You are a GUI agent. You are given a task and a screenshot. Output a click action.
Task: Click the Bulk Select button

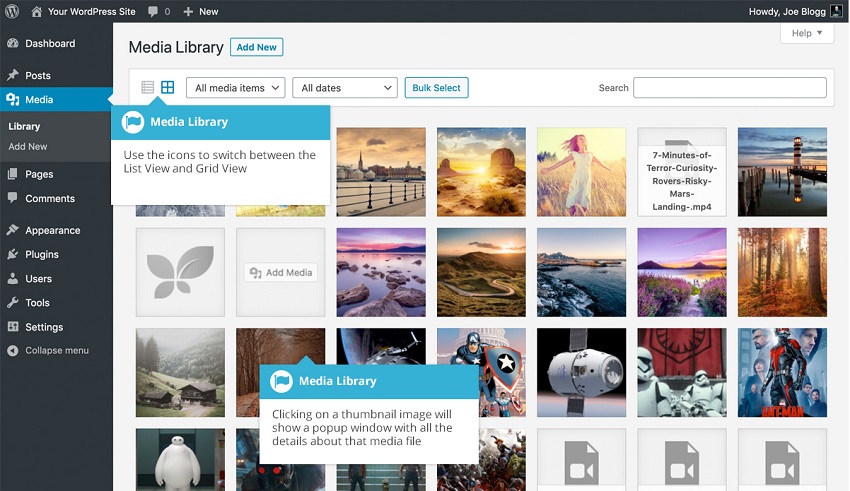(436, 88)
